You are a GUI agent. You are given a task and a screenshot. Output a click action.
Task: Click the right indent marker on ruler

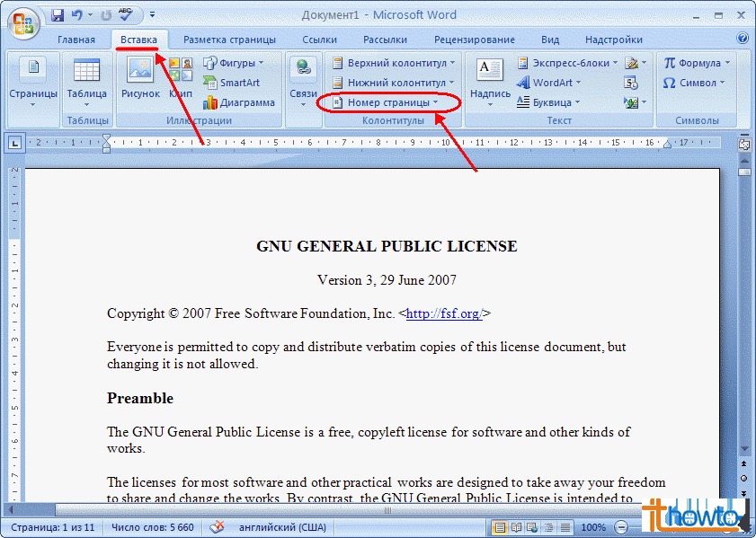pos(667,144)
